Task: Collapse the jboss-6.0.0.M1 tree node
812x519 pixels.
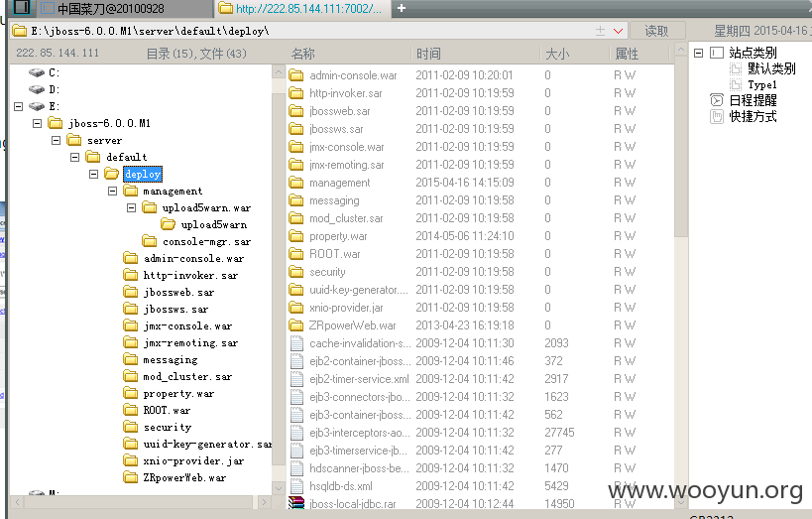Action: pyautogui.click(x=38, y=123)
